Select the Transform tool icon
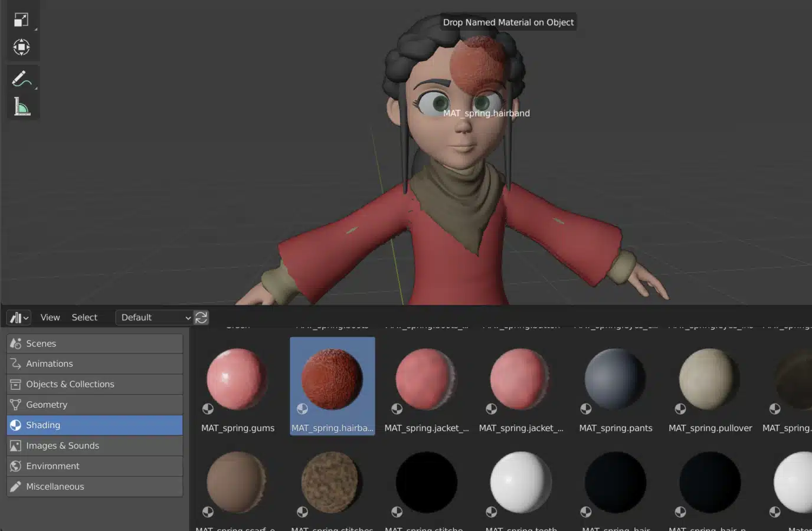Image resolution: width=812 pixels, height=531 pixels. pos(21,47)
